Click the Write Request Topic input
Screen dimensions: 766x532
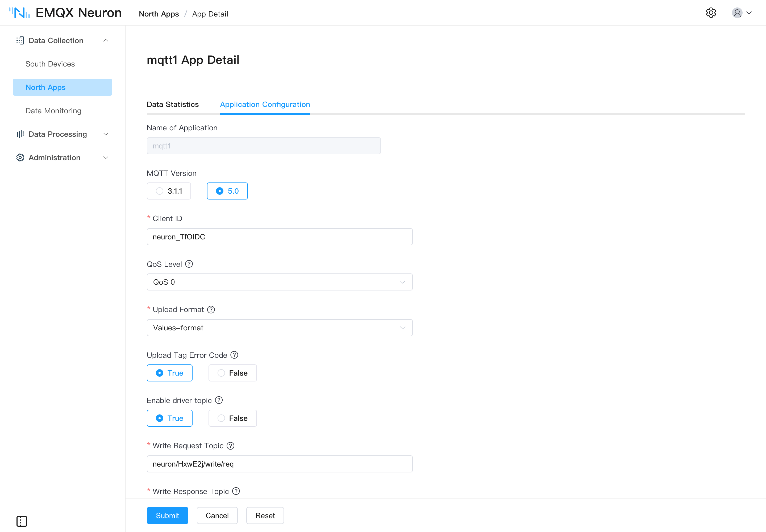click(280, 464)
